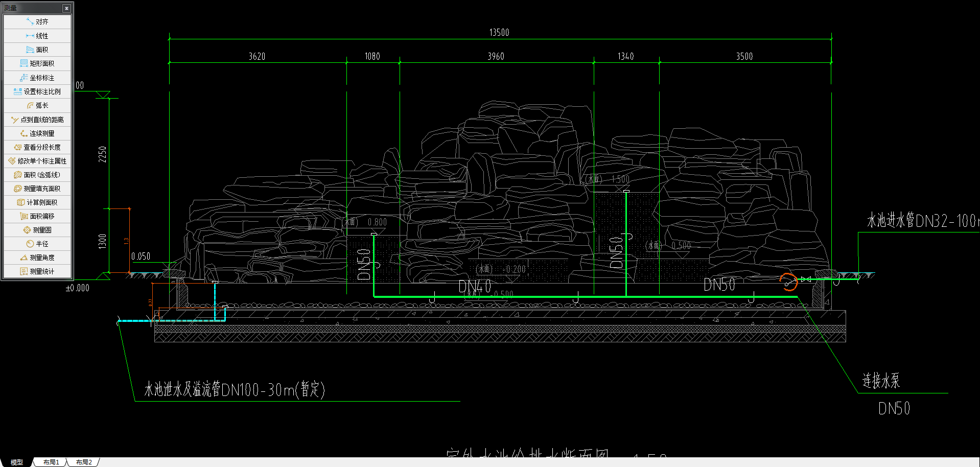Select the 坐标标注 coordinate annotation tool
This screenshot has width=980, height=467.
click(x=37, y=78)
